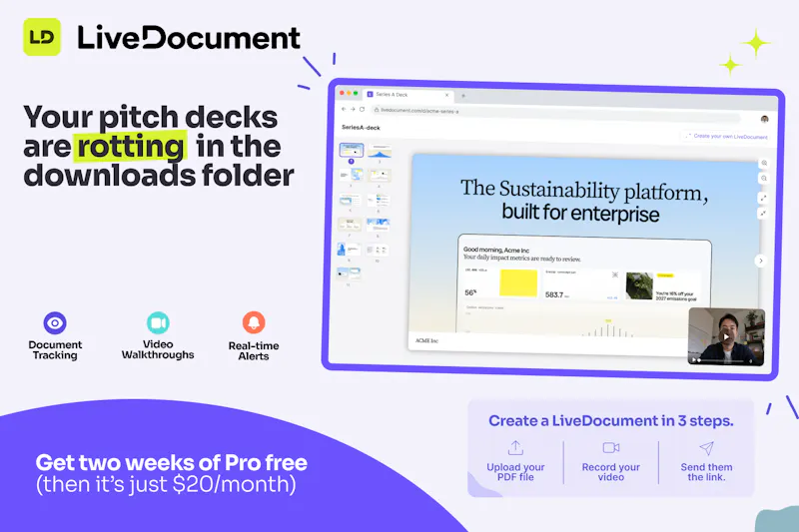Click the lock icon in the address bar

coord(377,110)
